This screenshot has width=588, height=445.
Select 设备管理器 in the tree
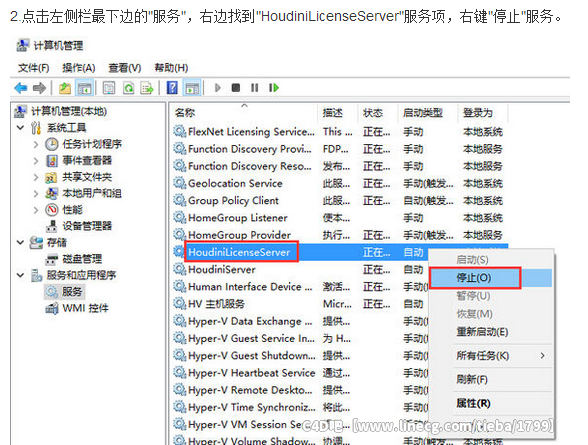(x=87, y=226)
